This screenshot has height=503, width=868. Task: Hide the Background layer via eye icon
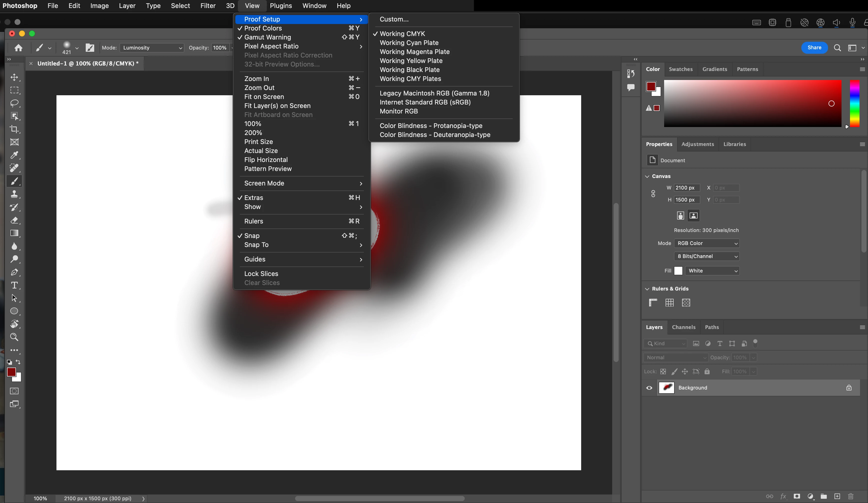tap(649, 388)
